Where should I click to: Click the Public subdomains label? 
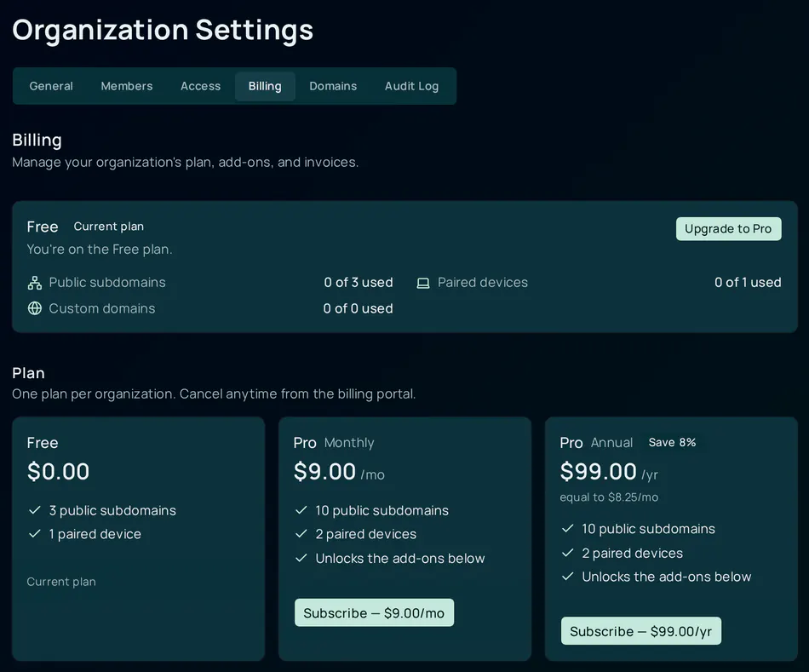coord(107,282)
